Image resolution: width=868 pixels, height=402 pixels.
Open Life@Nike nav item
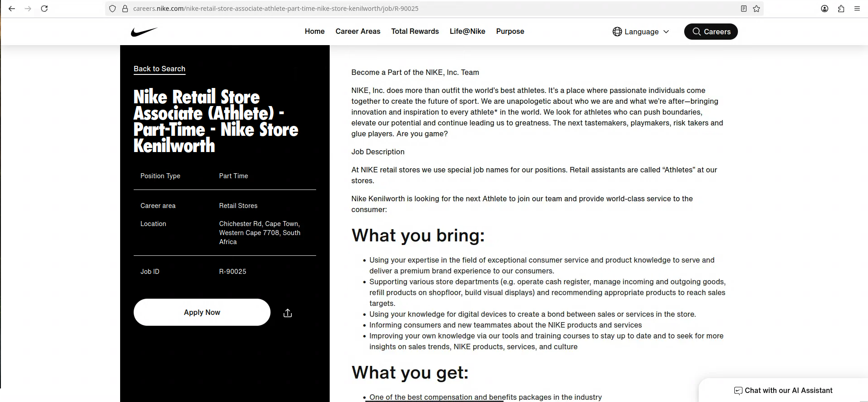click(467, 31)
